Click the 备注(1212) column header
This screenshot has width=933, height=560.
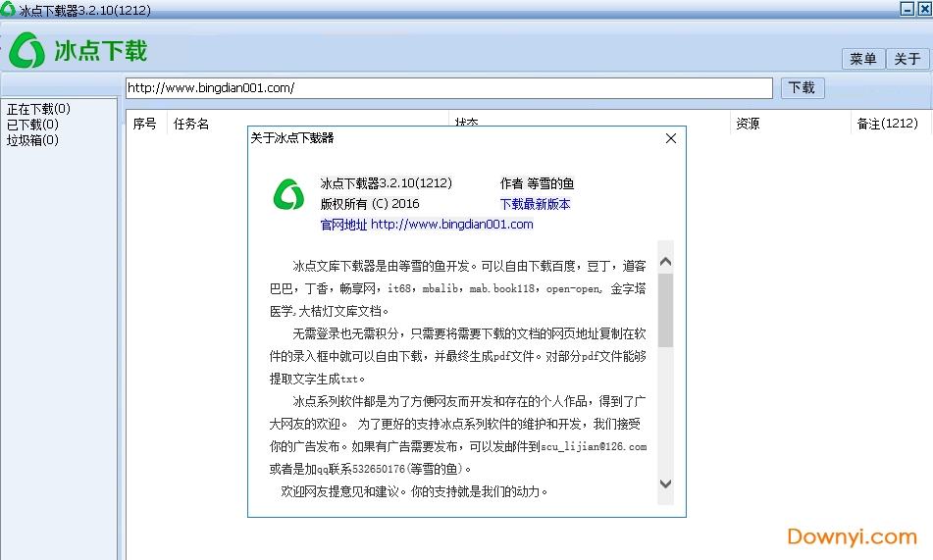pyautogui.click(x=887, y=124)
